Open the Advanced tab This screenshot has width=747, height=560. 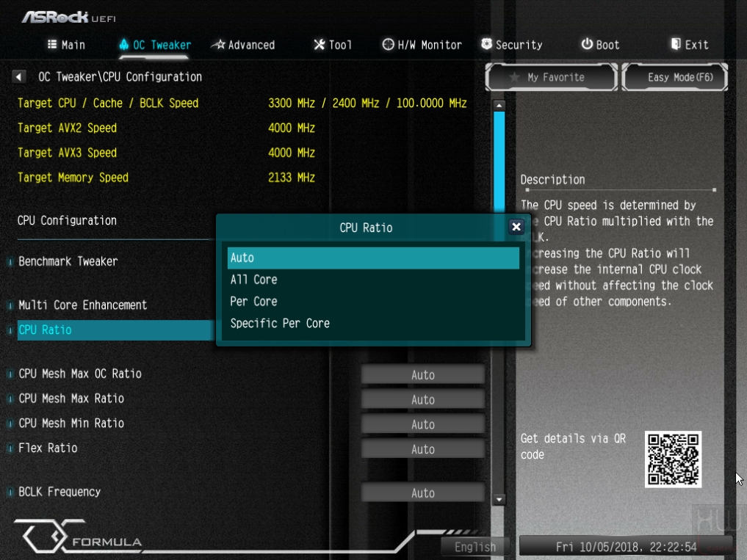click(243, 45)
